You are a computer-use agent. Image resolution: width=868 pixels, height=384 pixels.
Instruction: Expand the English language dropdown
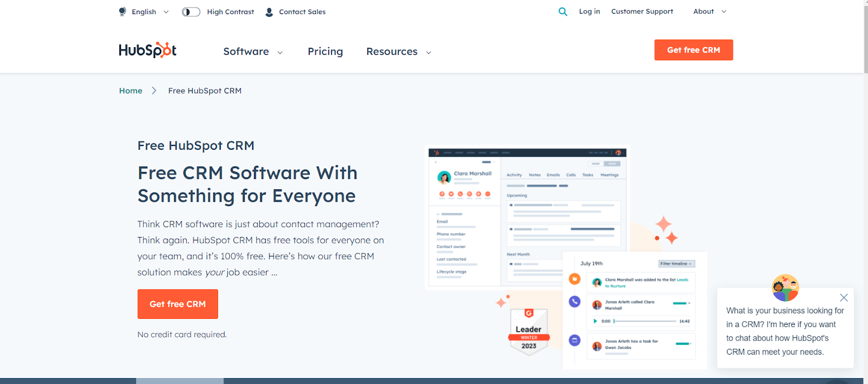point(150,12)
